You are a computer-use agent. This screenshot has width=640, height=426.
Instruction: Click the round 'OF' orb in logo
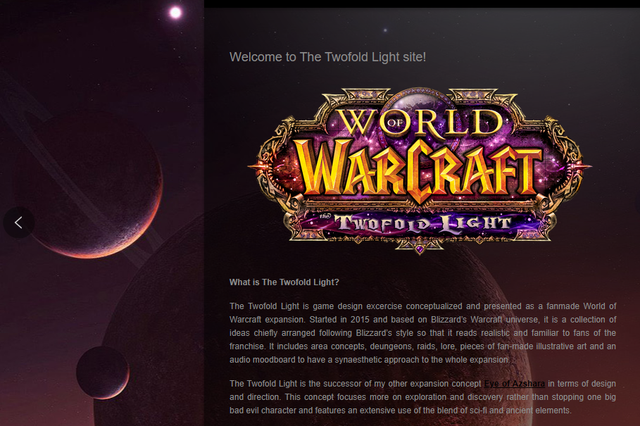[x=394, y=123]
